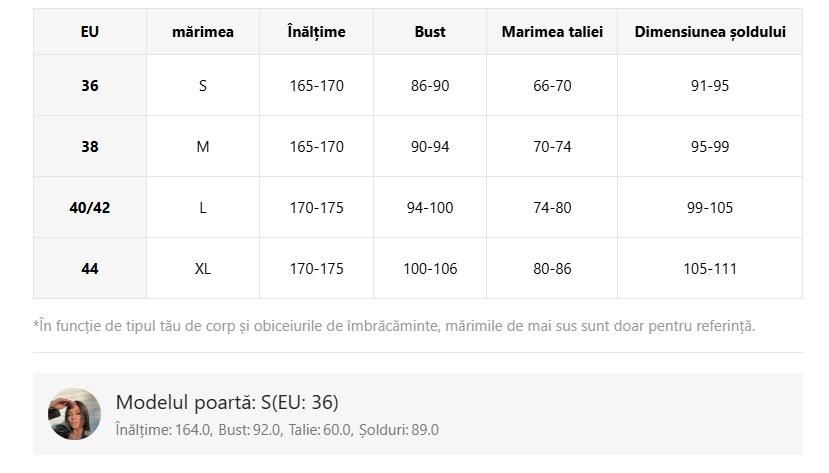Click the EU 36 row label
The width and height of the screenshot is (829, 473).
[x=90, y=86]
